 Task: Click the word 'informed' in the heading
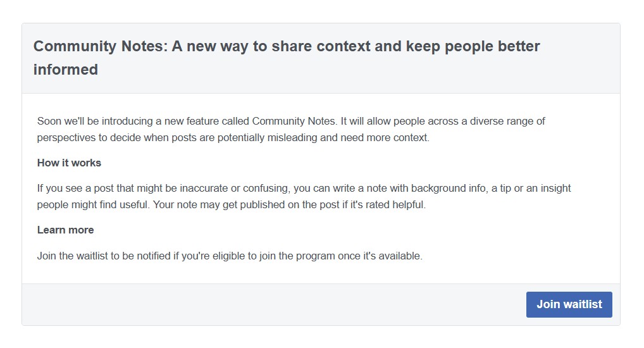[x=66, y=70]
